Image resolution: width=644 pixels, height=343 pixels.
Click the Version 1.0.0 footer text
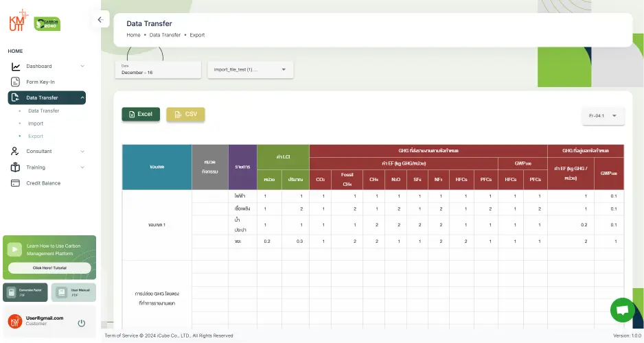(627, 335)
